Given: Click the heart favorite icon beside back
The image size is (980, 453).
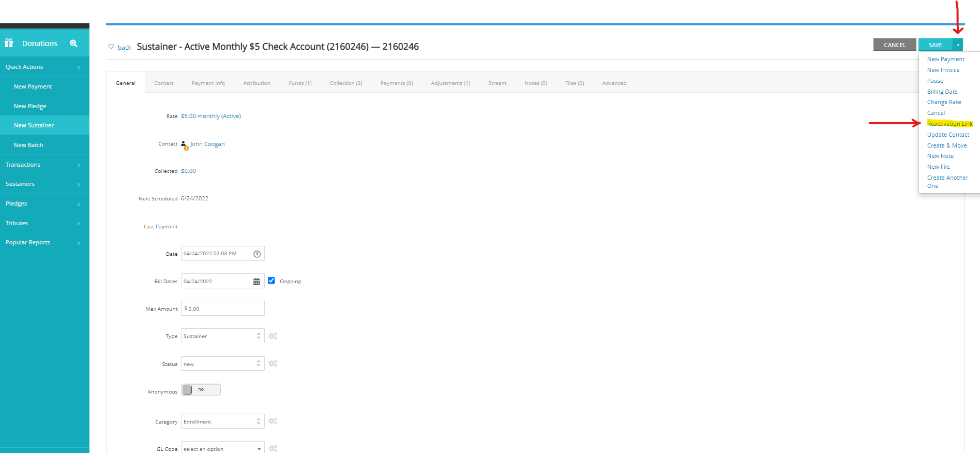Looking at the screenshot, I should tap(111, 47).
